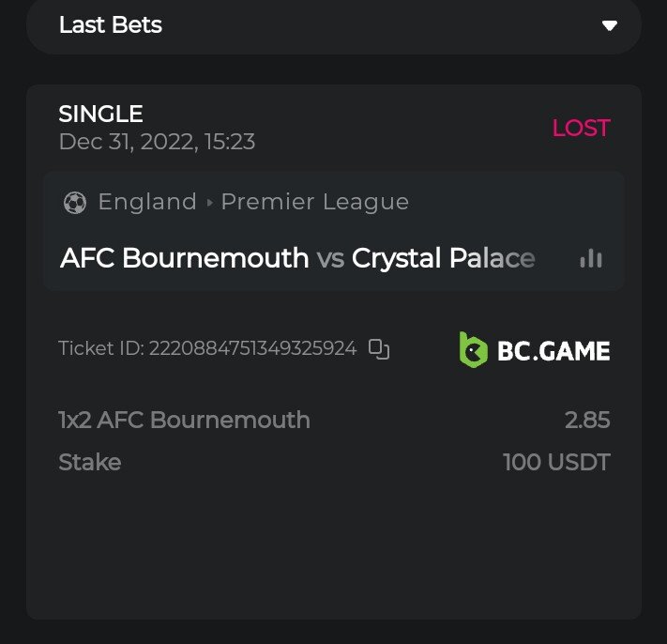This screenshot has width=667, height=644.
Task: Click the LOST status label
Action: 581,129
